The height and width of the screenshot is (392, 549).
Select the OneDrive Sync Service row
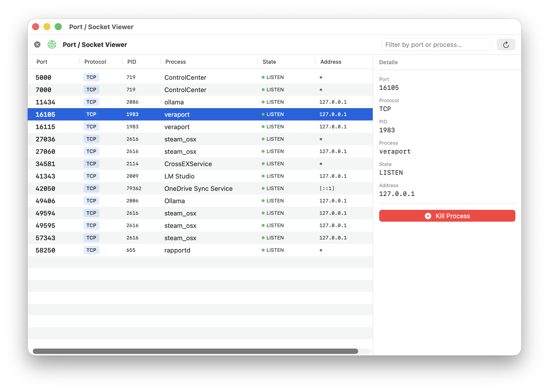coord(200,188)
